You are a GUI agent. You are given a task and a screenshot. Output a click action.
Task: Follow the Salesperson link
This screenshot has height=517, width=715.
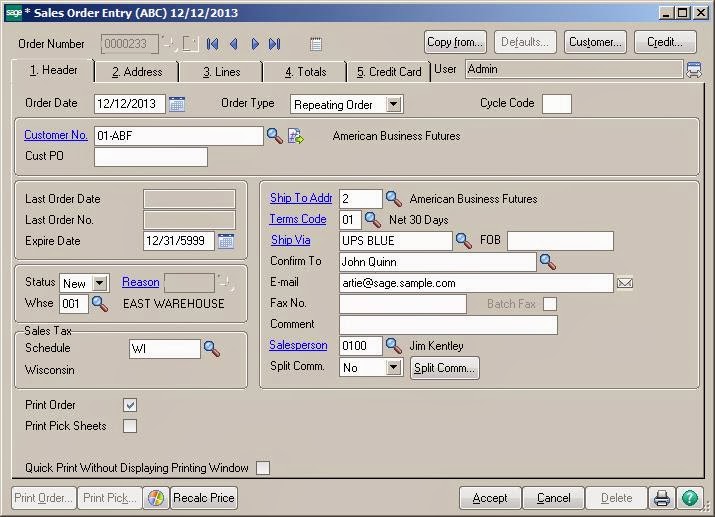(x=298, y=345)
